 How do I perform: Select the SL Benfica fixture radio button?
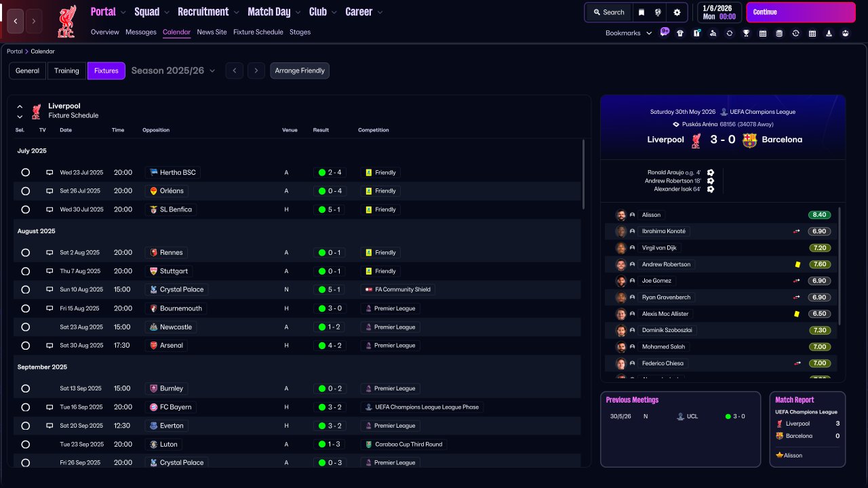[26, 209]
